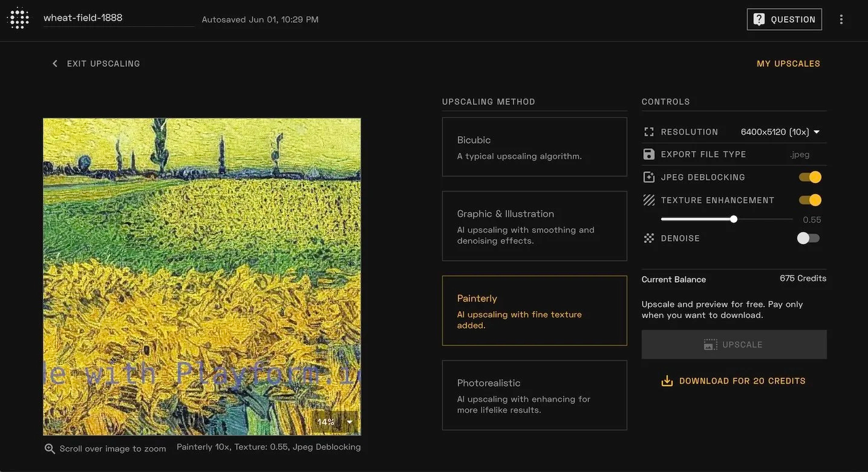868x472 pixels.
Task: Click the Playform dotted logo icon
Action: (x=18, y=19)
